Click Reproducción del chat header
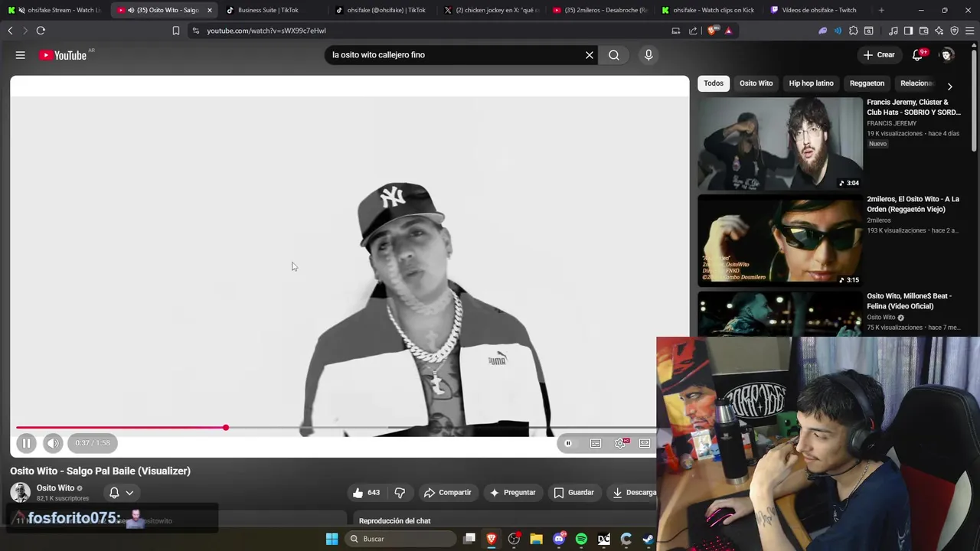This screenshot has height=551, width=980. [394, 521]
